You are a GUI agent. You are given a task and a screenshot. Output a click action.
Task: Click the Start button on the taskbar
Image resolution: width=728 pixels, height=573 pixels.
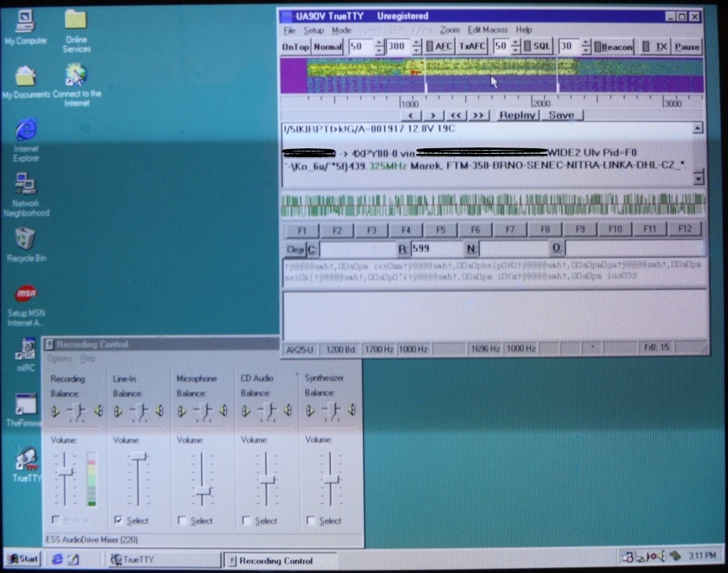23,559
